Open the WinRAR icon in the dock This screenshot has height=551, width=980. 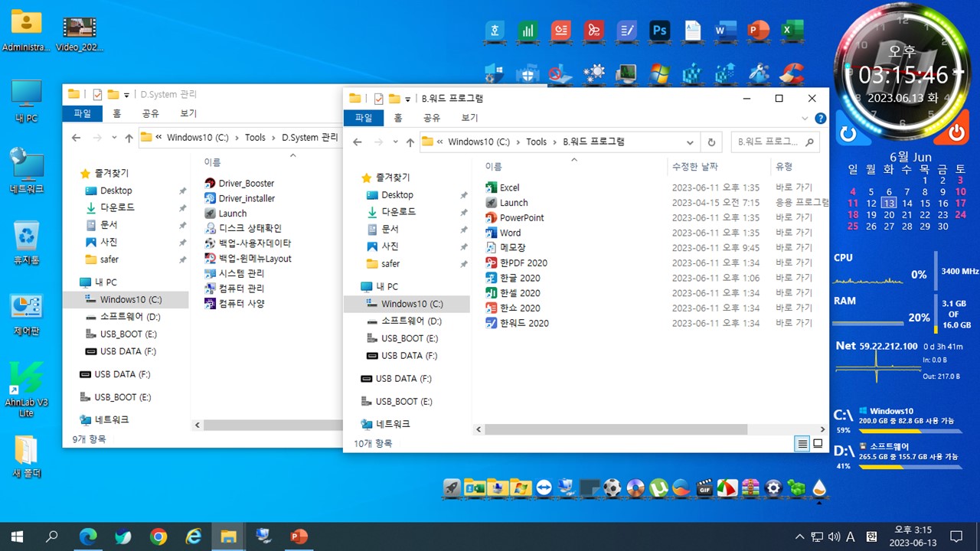click(x=750, y=487)
